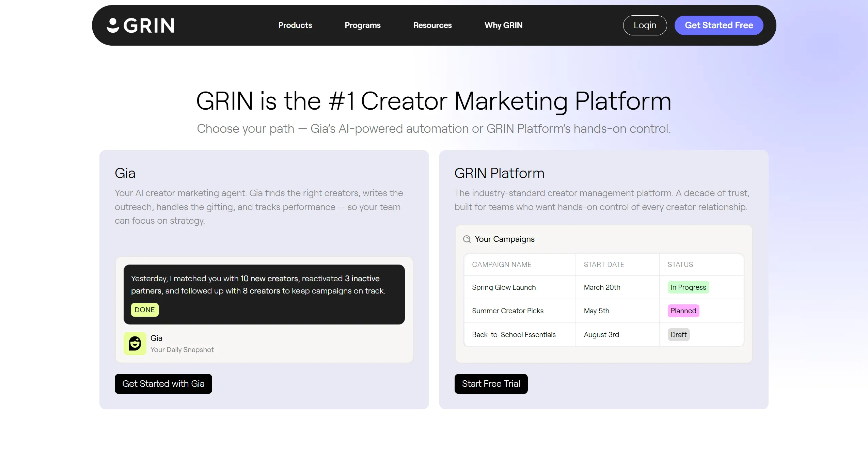
Task: Select the Spring Glow Launch campaign row
Action: (x=504, y=287)
